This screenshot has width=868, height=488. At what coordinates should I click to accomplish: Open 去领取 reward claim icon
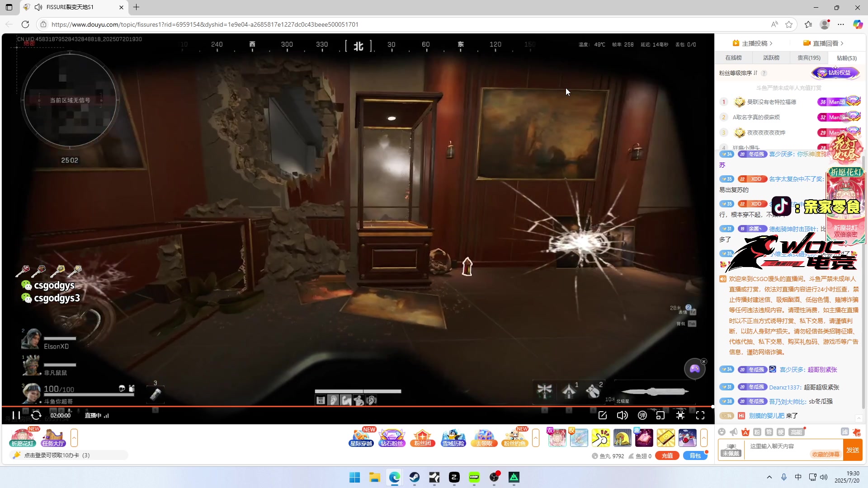point(484,437)
